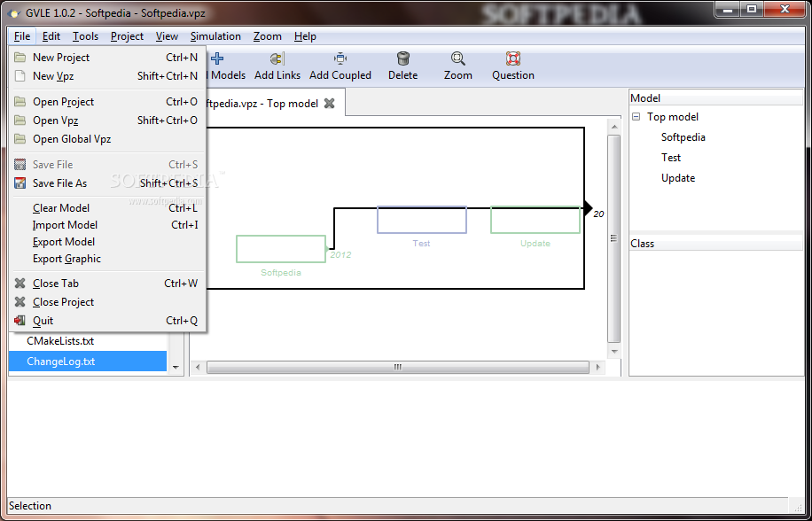Choose Export Graphic from File menu
Viewport: 812px width, 521px height.
point(107,259)
